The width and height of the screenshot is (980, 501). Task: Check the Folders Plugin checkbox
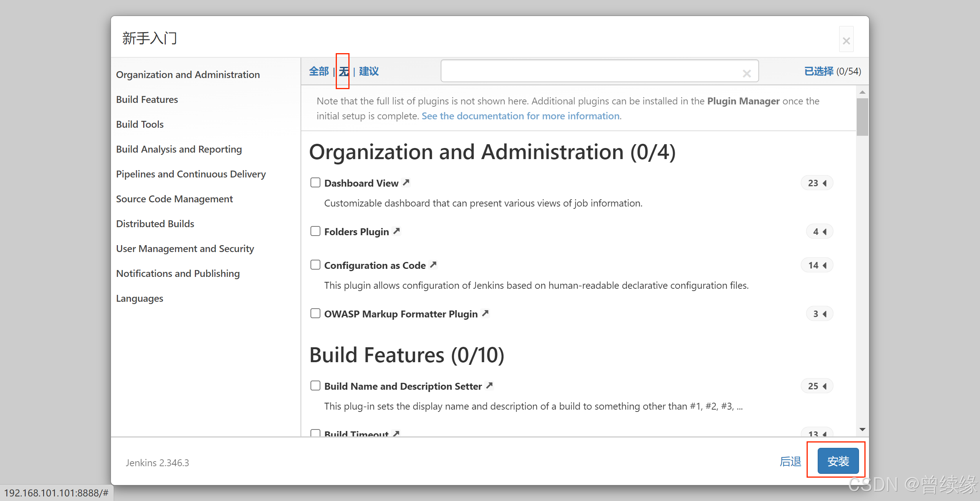pyautogui.click(x=315, y=231)
